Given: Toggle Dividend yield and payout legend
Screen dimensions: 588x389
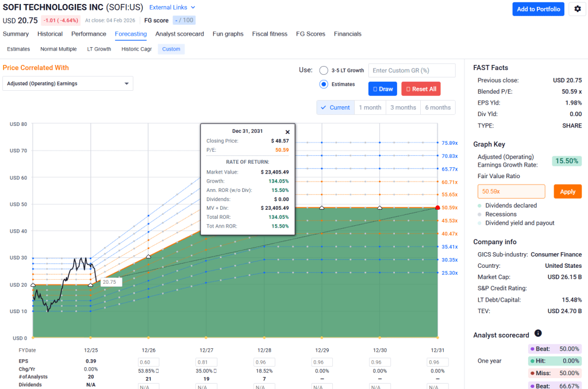Looking at the screenshot, I should (x=480, y=223).
